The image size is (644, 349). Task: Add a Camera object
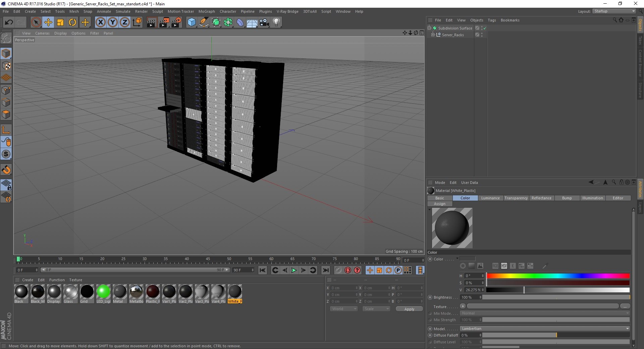click(264, 22)
